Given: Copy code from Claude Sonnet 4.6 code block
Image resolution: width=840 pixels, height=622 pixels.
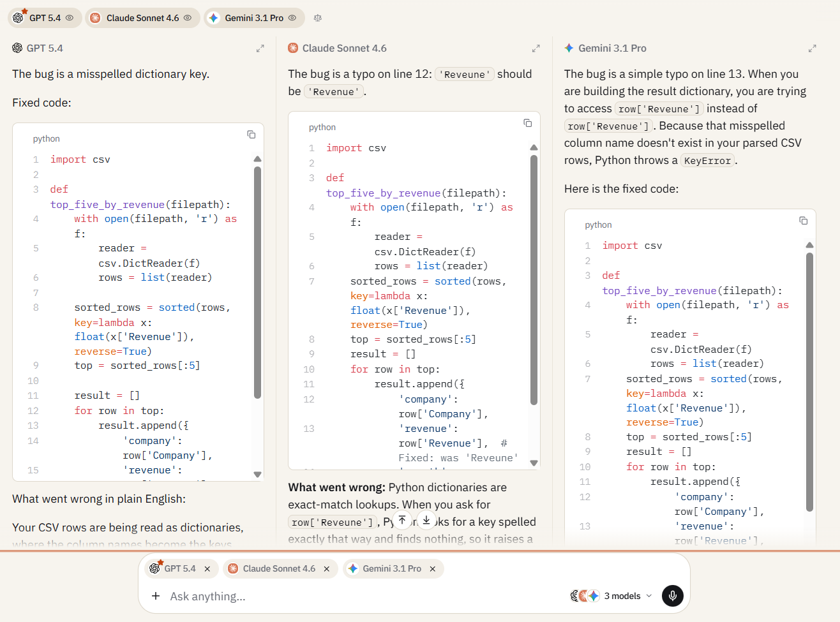Looking at the screenshot, I should pyautogui.click(x=528, y=123).
